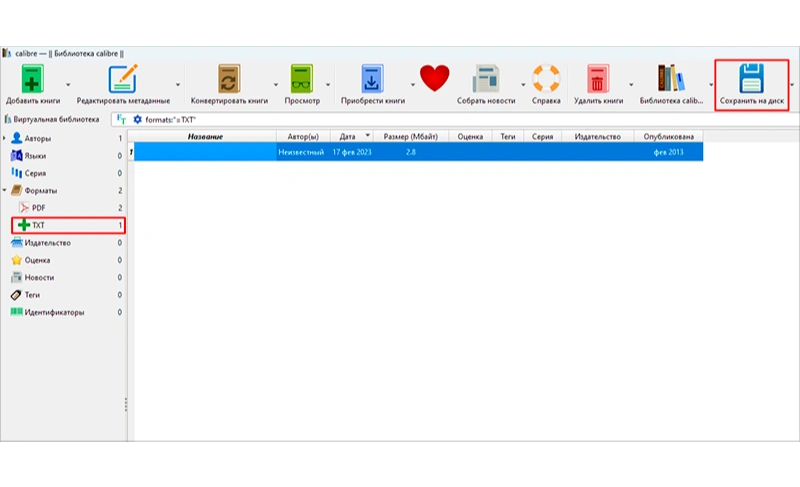Select Теги category in tag browser
The height and width of the screenshot is (487, 800).
click(32, 295)
